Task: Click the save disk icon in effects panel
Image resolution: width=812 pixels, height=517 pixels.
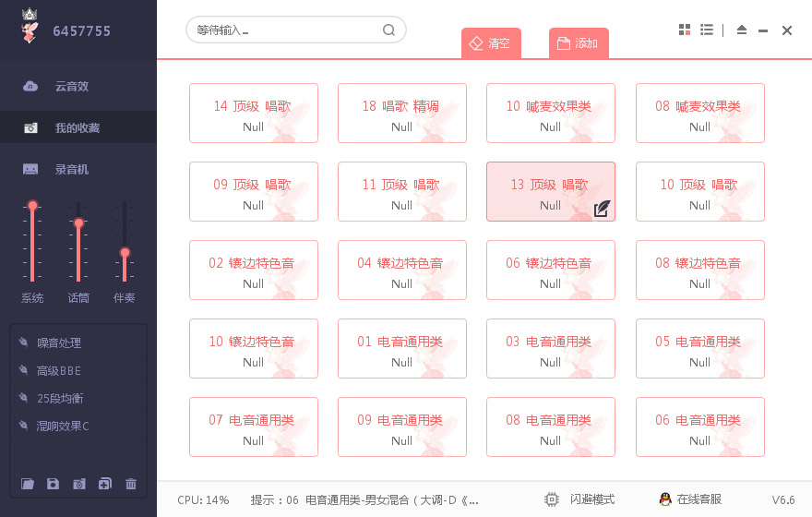Action: coord(54,484)
